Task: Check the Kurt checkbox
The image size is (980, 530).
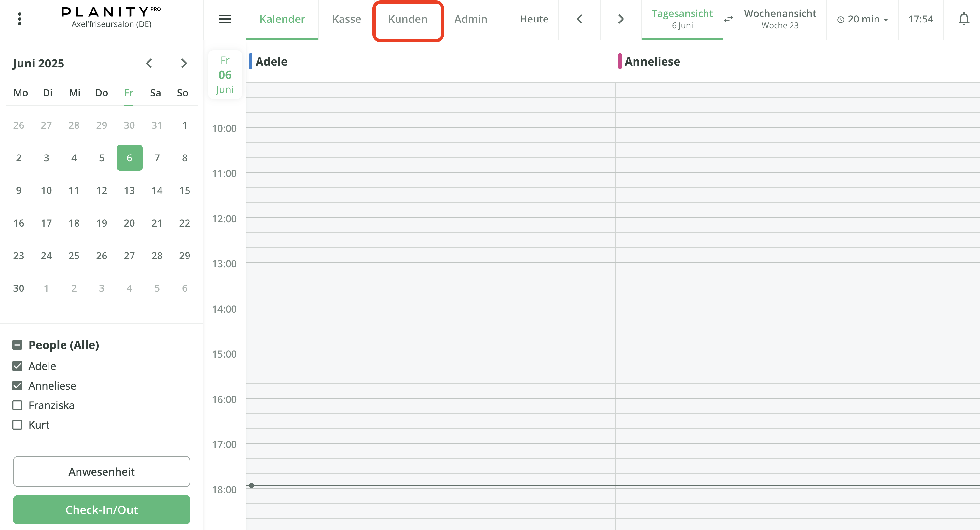Action: tap(17, 424)
